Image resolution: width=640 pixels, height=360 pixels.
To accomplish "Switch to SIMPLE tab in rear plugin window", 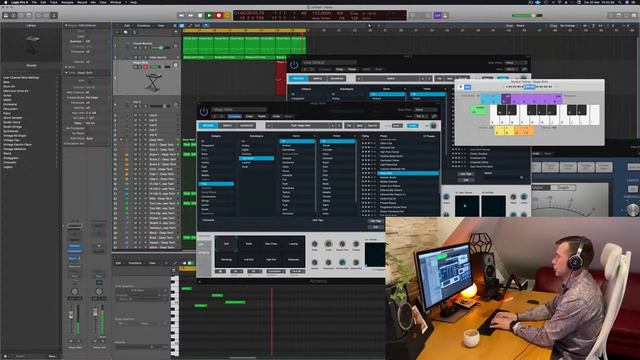I will pyautogui.click(x=317, y=78).
